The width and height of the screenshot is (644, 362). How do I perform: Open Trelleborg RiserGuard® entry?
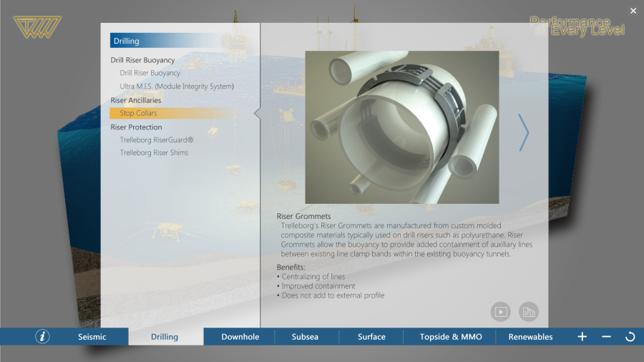(x=157, y=140)
